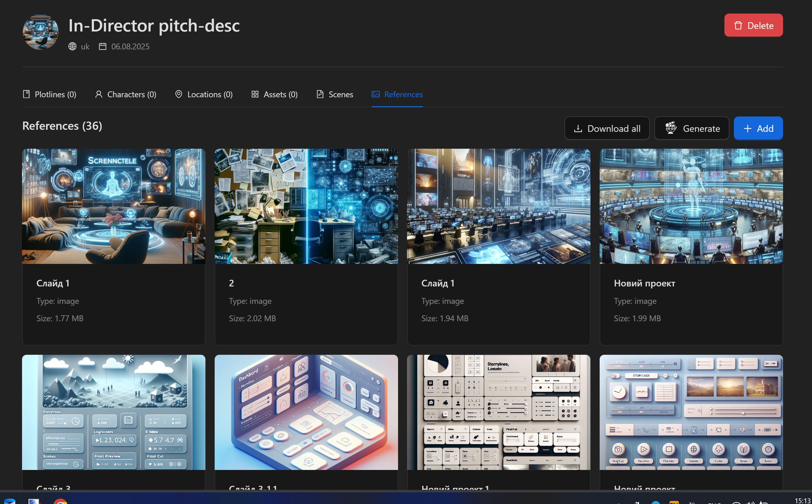Click the Characters person icon
This screenshot has height=504, width=812.
(x=98, y=94)
